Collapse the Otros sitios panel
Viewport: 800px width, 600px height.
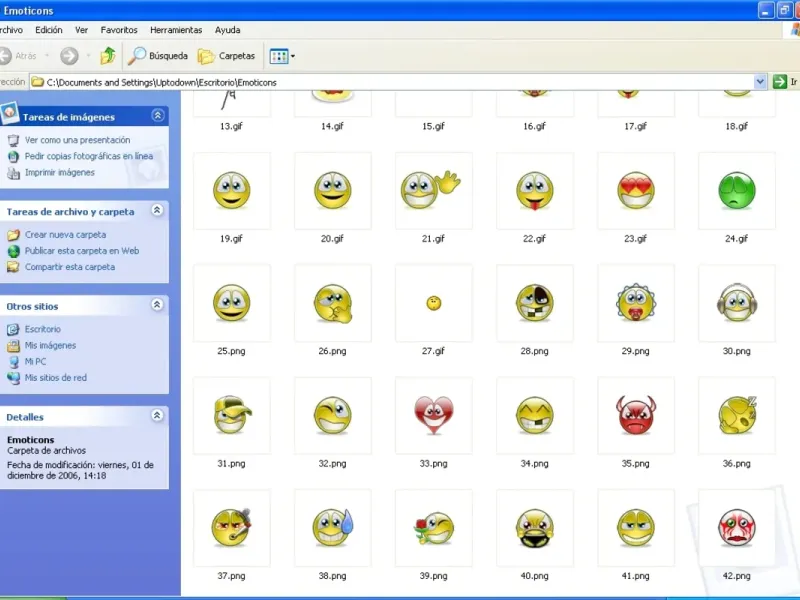pos(158,305)
